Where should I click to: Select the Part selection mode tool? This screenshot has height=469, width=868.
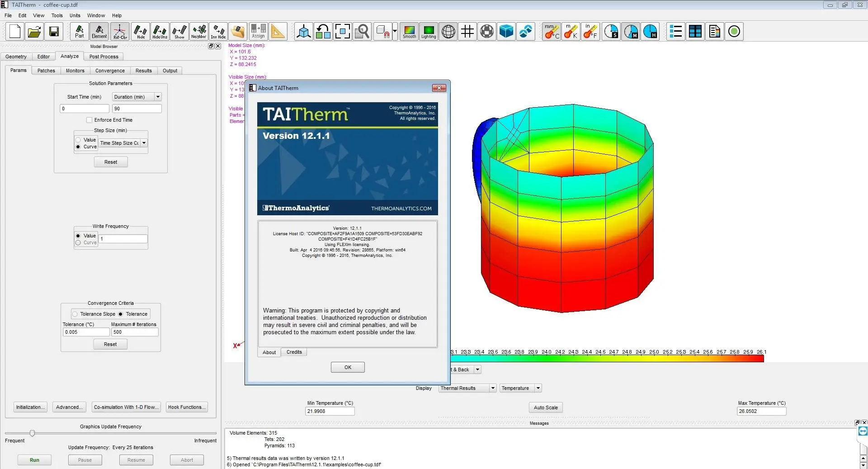pyautogui.click(x=79, y=32)
